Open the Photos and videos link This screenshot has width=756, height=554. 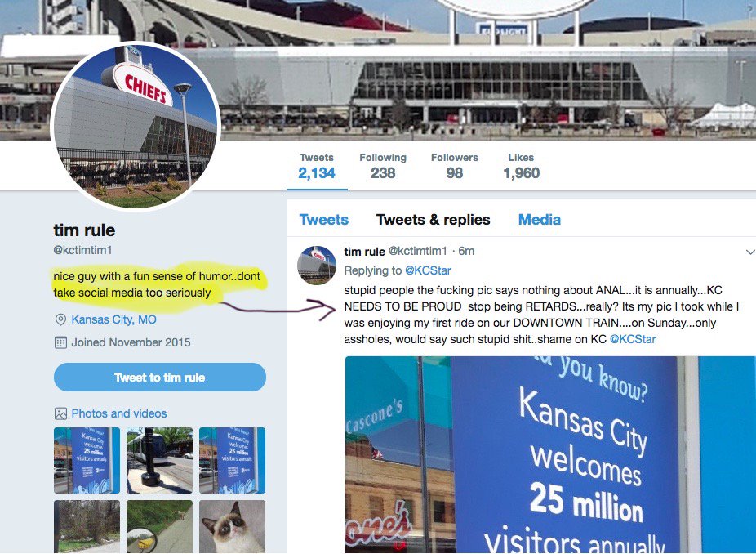[119, 413]
